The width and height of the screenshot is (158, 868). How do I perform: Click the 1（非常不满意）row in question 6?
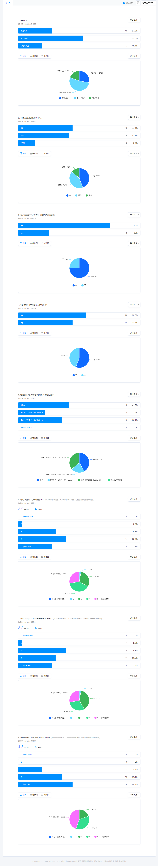point(79,517)
